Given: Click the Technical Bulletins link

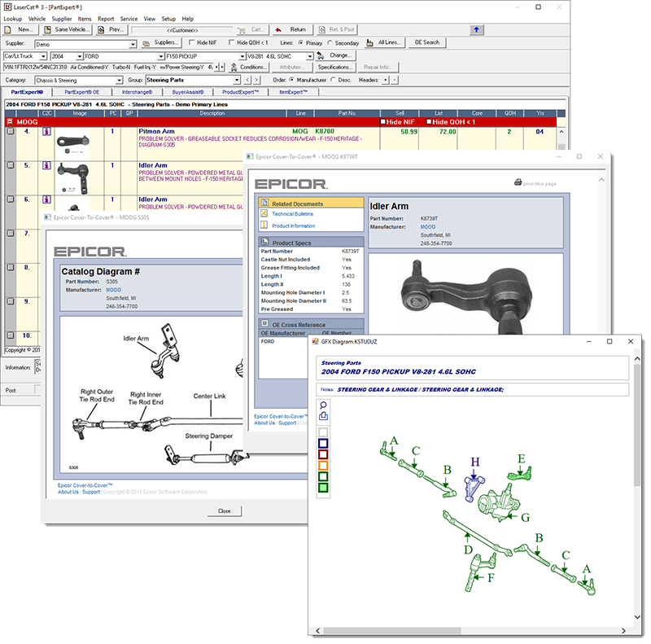Looking at the screenshot, I should (292, 214).
